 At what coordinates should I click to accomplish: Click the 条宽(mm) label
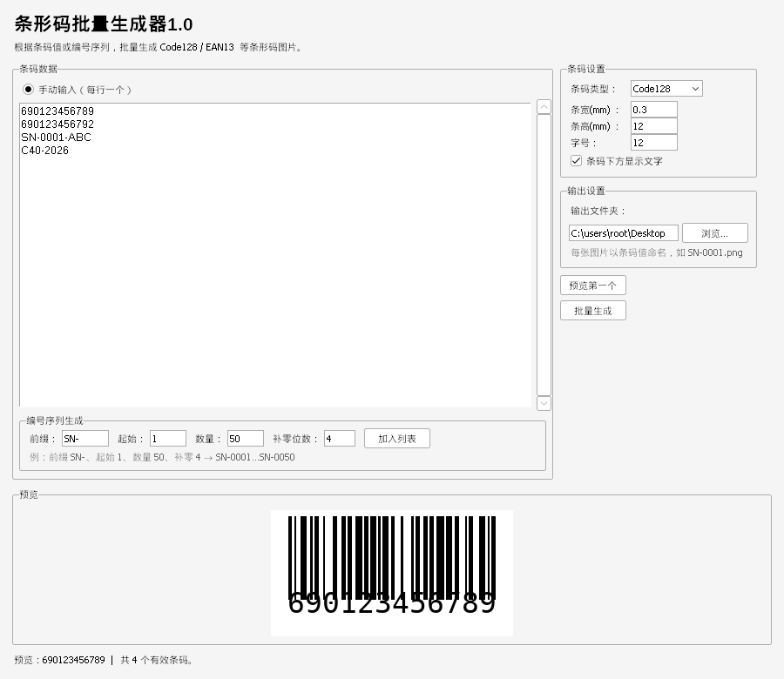[x=595, y=110]
